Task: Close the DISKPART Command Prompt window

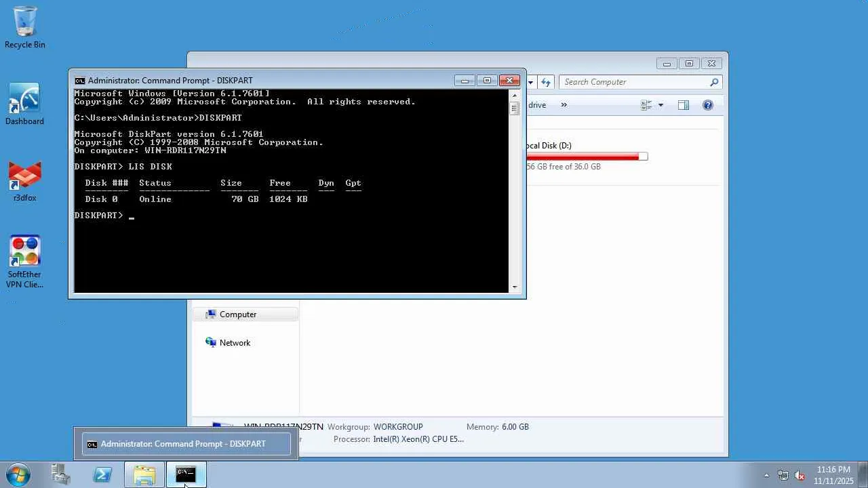Action: [x=509, y=81]
